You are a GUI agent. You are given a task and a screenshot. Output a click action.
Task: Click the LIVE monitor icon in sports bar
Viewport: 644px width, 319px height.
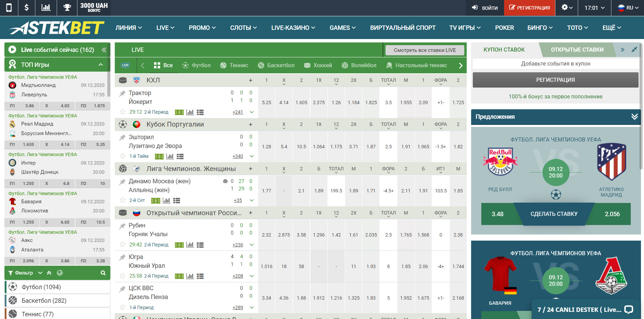[125, 65]
